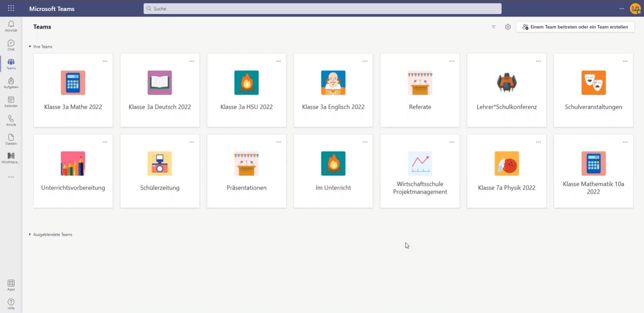Open the Klasse Mathematik 10a 2022 calculator icon

593,163
